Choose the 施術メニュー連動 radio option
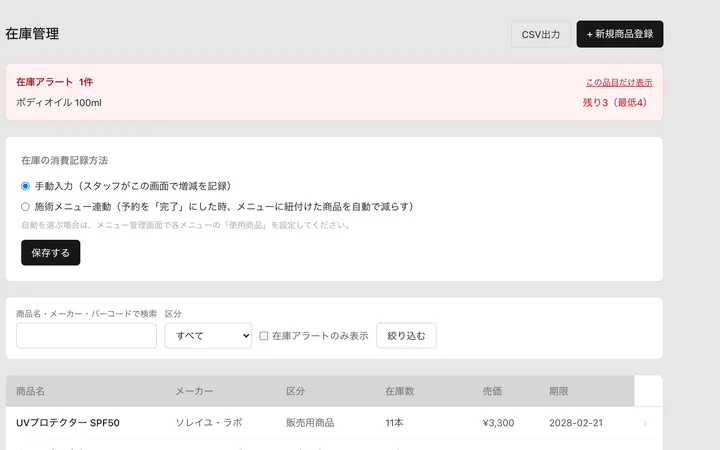This screenshot has width=720, height=450. [25, 207]
